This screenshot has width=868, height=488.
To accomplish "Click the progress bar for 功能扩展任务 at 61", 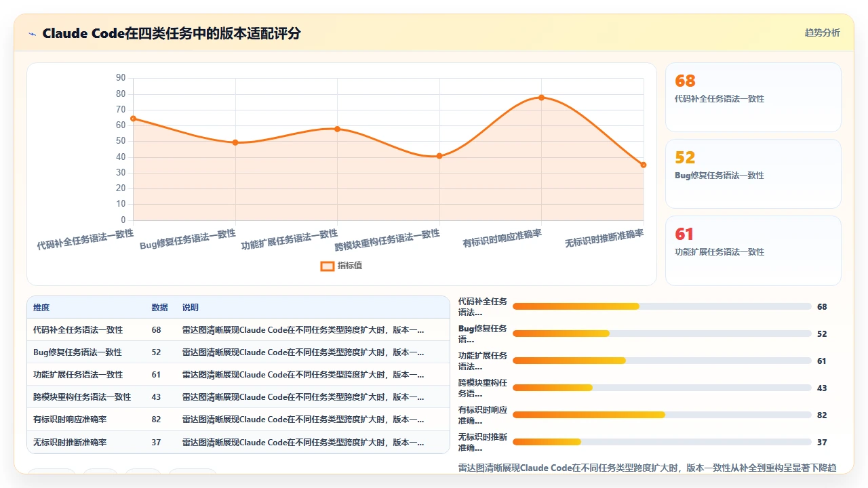I will coord(662,361).
